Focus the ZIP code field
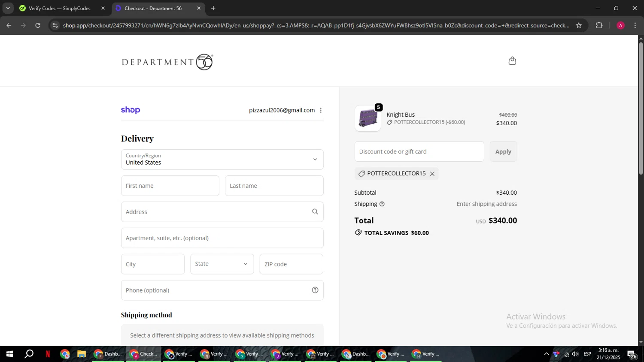Screen dimensions: 644x362 pos(292,264)
